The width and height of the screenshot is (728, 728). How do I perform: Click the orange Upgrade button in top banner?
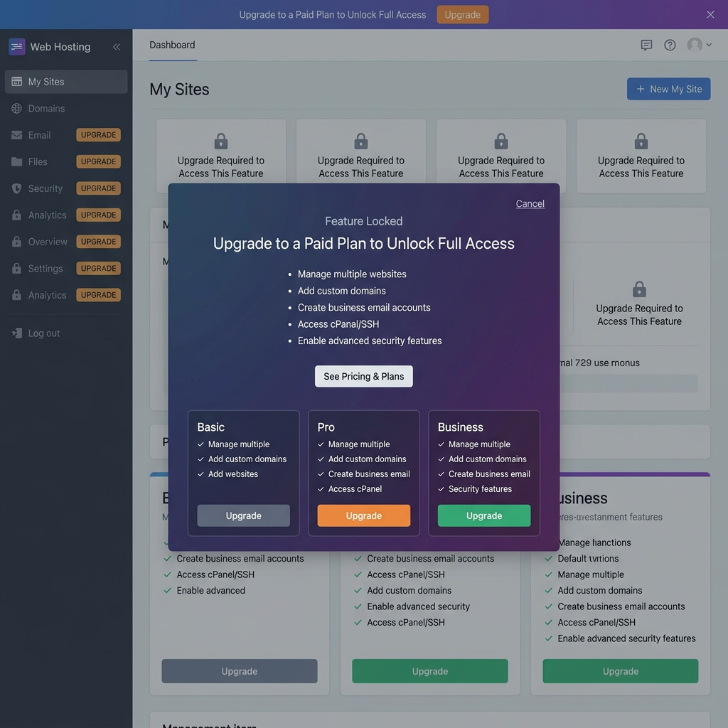pyautogui.click(x=462, y=15)
